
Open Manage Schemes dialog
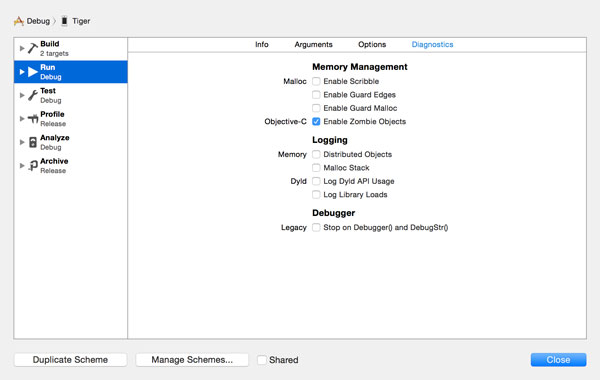(x=192, y=360)
